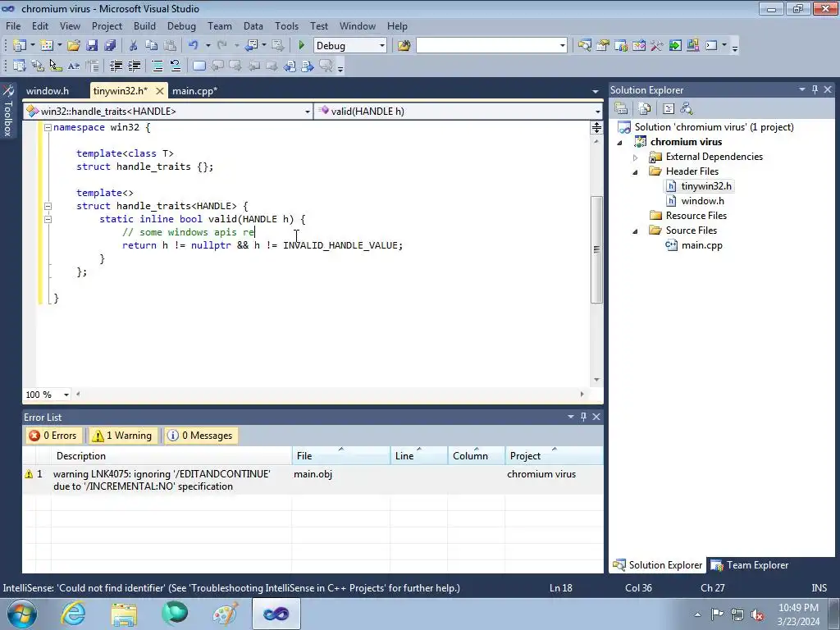The height and width of the screenshot is (630, 840).
Task: Click the Cut scissors icon
Action: (134, 46)
